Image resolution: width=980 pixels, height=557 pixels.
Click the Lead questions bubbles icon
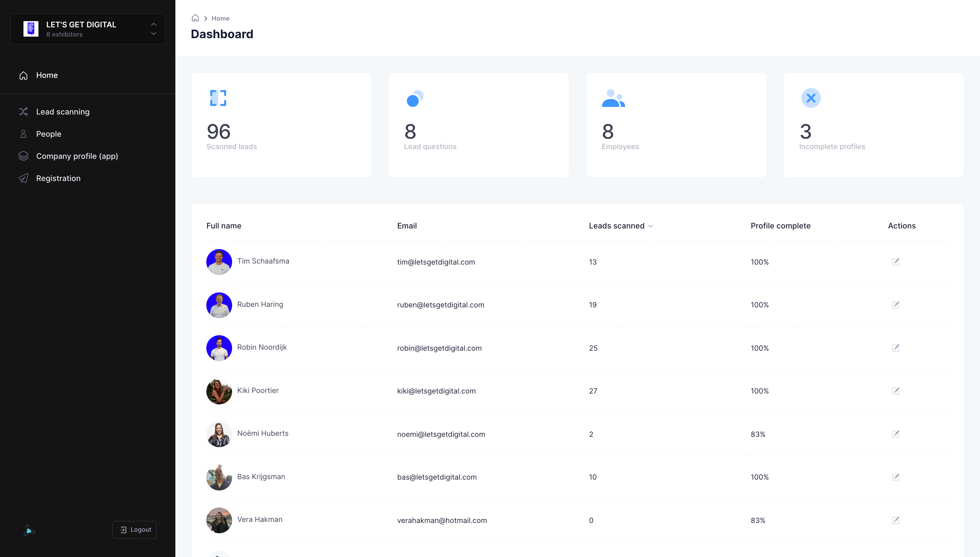(415, 98)
